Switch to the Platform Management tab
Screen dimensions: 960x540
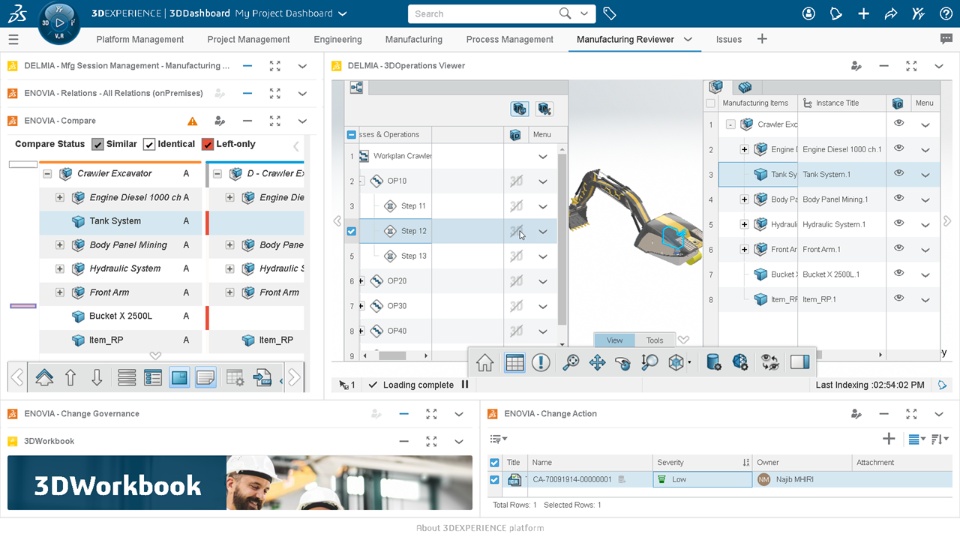pos(140,39)
